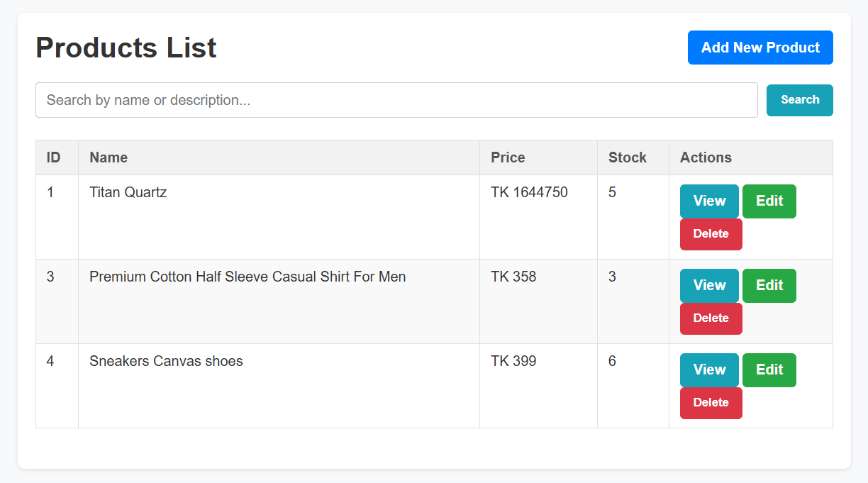The image size is (868, 483).
Task: Click the Name column header
Action: point(108,157)
